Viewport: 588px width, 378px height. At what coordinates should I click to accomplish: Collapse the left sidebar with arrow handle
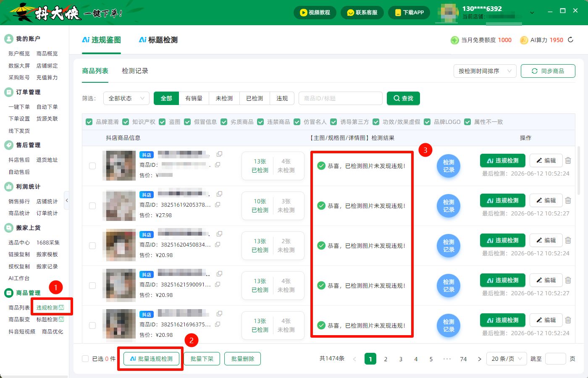66,201
